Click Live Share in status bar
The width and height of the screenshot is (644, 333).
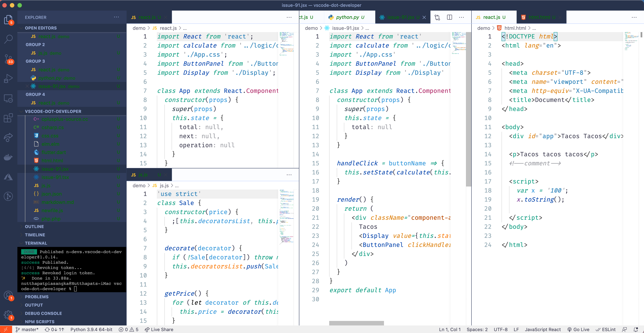159,329
